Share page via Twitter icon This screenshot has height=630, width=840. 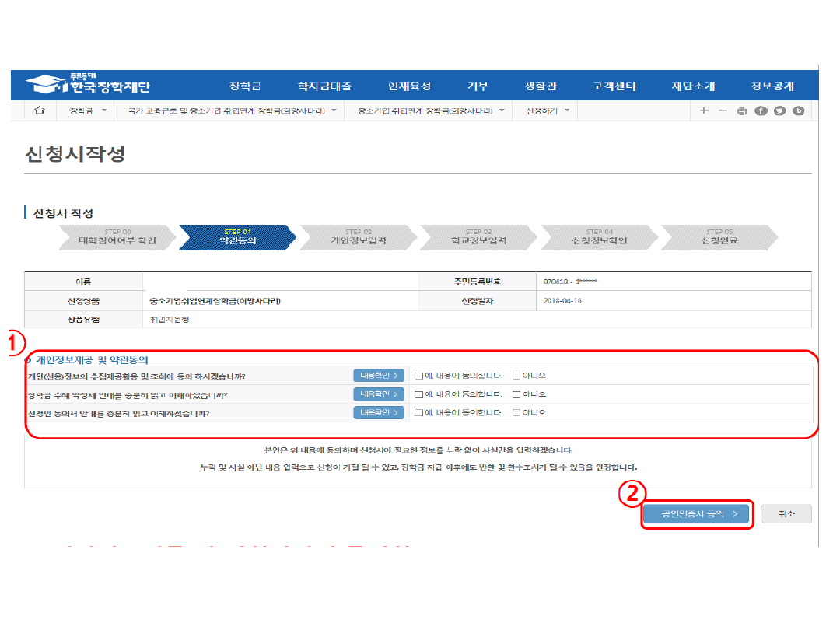779,111
